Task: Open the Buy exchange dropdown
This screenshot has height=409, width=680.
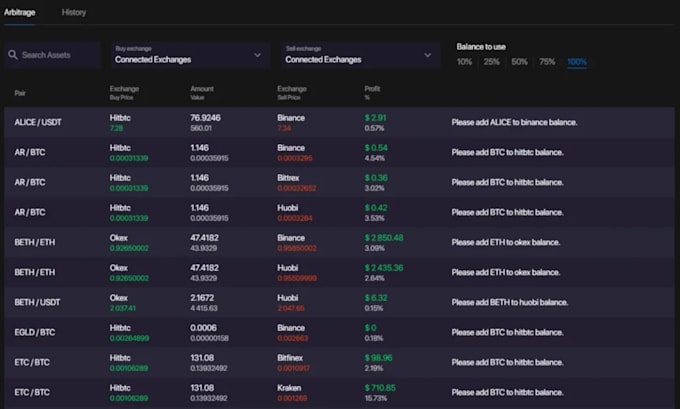Action: (190, 55)
